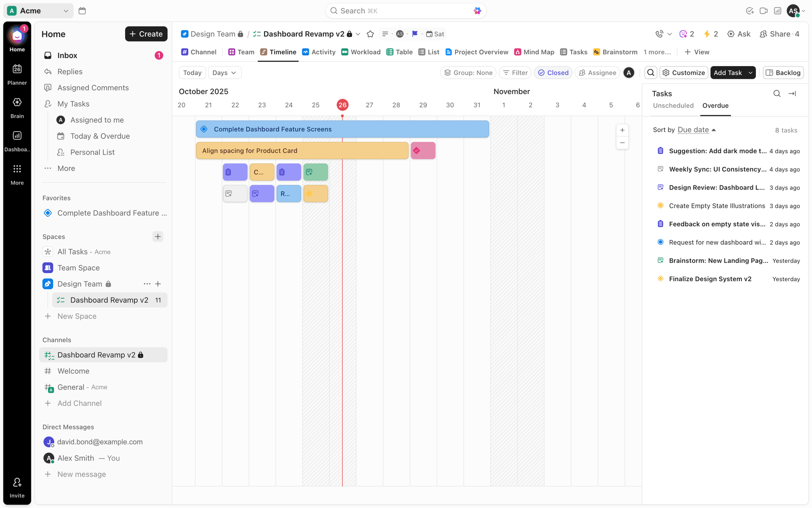Open the search icon in timeline toolbar
The height and width of the screenshot is (508, 812).
point(651,72)
